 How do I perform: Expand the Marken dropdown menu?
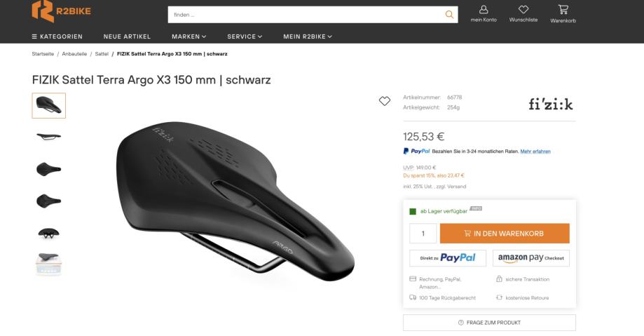(x=189, y=36)
